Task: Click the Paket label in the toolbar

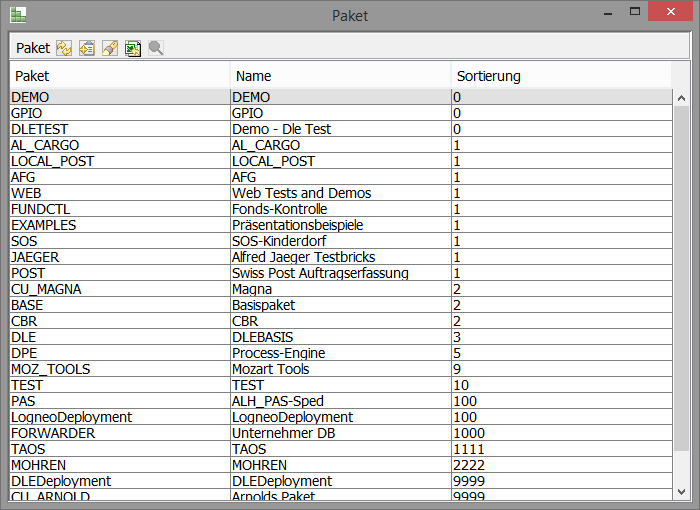Action: pos(32,48)
